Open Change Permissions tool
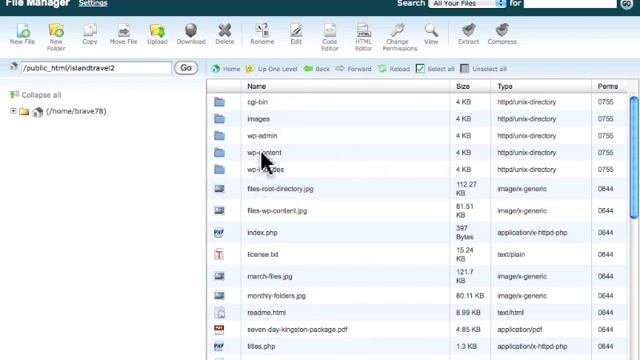This screenshot has width=640, height=360. coord(400,37)
